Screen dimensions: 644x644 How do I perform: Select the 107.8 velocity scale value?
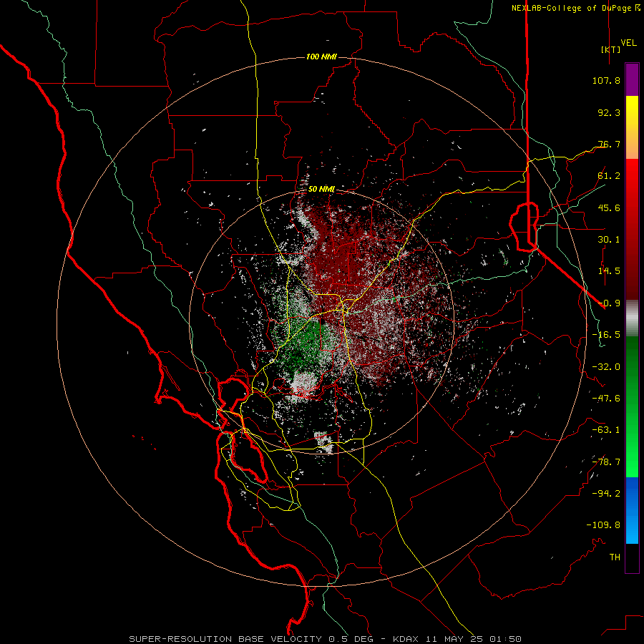[x=606, y=80]
